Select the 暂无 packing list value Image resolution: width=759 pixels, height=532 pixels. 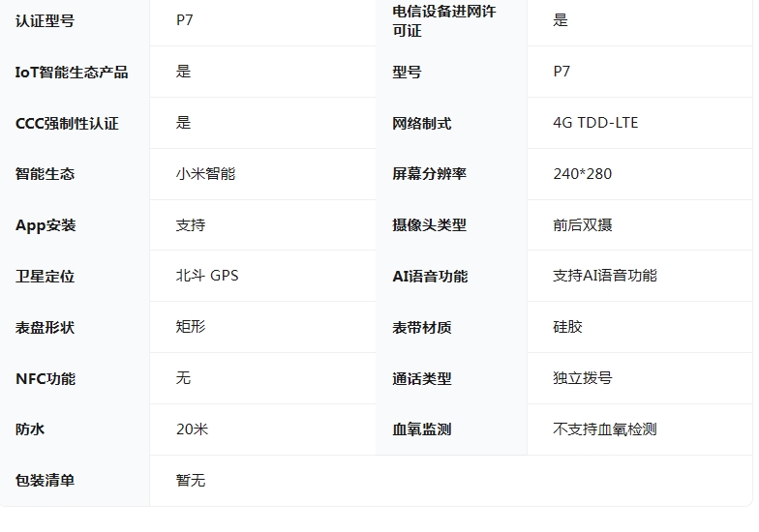coord(191,481)
